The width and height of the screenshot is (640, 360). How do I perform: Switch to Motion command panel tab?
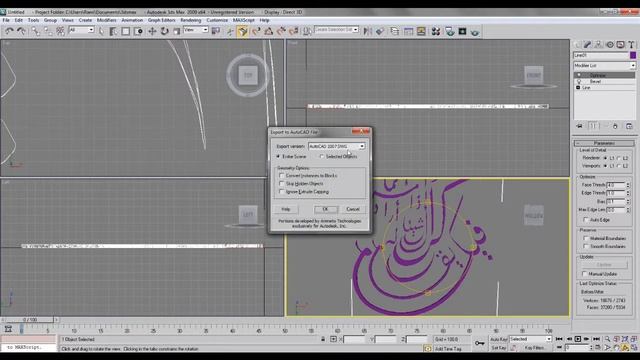[x=610, y=44]
